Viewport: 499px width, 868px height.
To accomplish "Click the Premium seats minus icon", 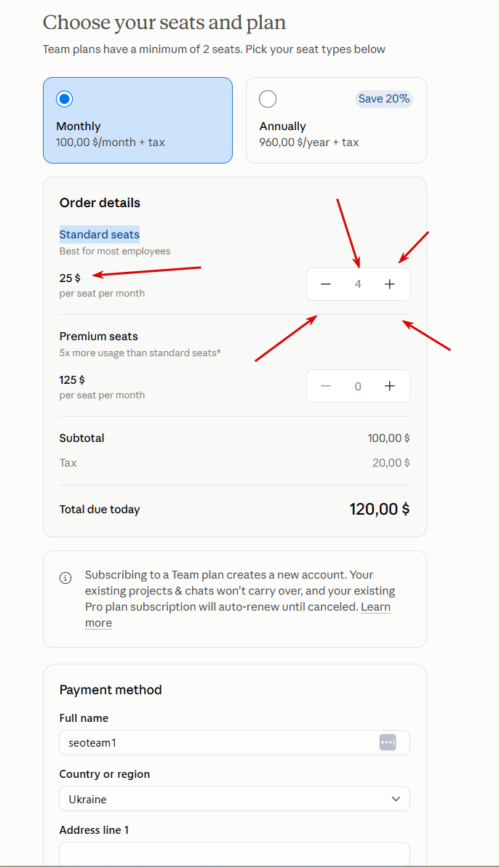I will 326,386.
